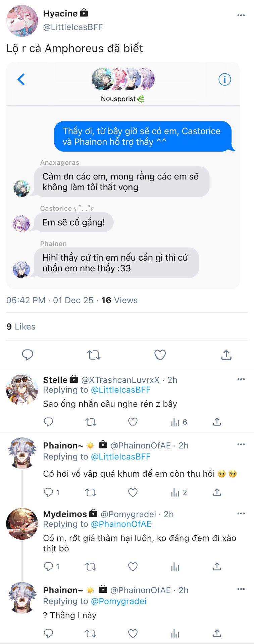Open more options on Mydeimos's reply
This screenshot has height=644, width=254.
coord(241,514)
